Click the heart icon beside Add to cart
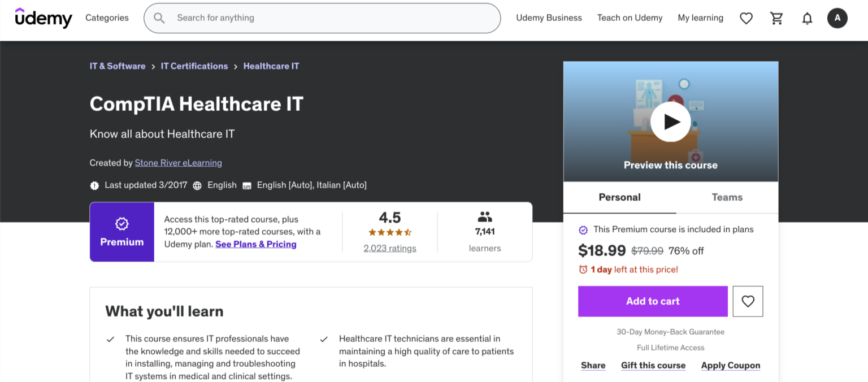Viewport: 868px width, 382px height. [x=748, y=301]
